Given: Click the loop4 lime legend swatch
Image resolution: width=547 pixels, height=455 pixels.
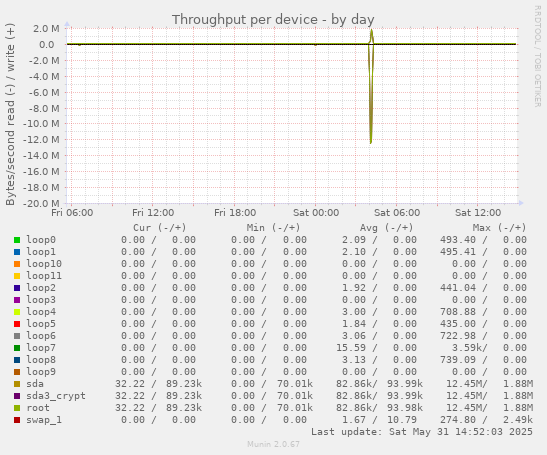Looking at the screenshot, I should pos(17,312).
